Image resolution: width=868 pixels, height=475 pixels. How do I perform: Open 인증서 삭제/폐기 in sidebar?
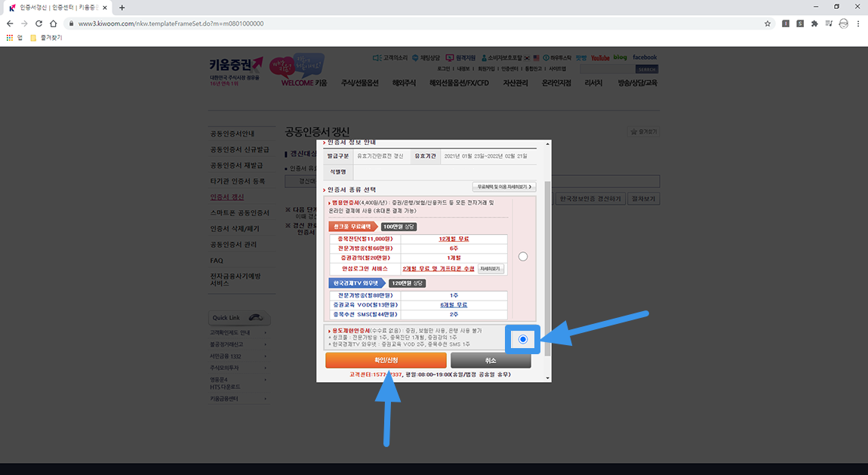[234, 229]
